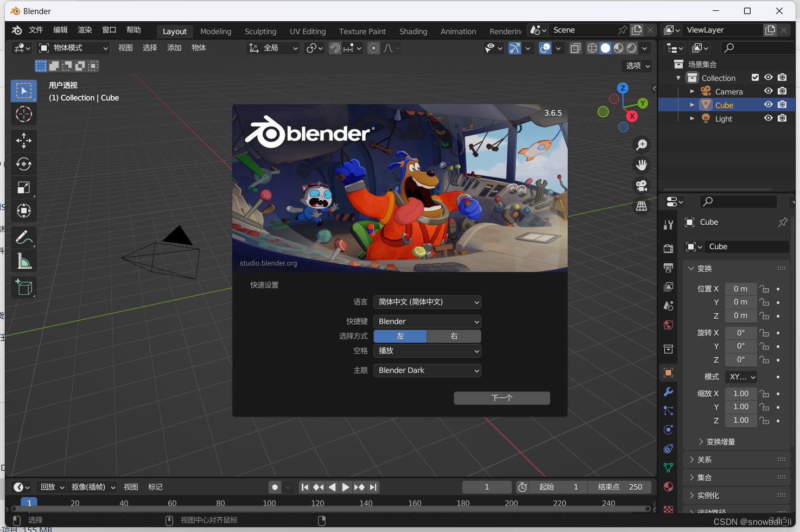The width and height of the screenshot is (800, 532).
Task: Open the Particles properties tab
Action: click(x=669, y=410)
